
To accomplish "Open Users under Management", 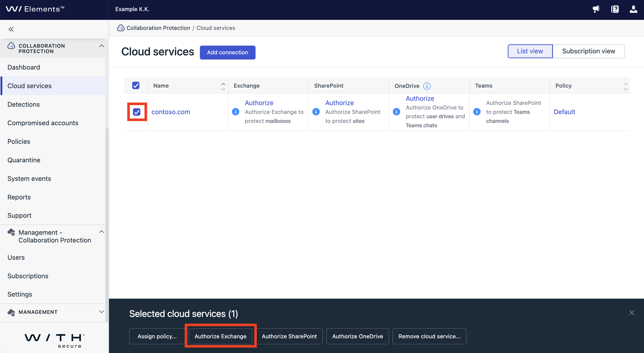I will click(x=53, y=257).
